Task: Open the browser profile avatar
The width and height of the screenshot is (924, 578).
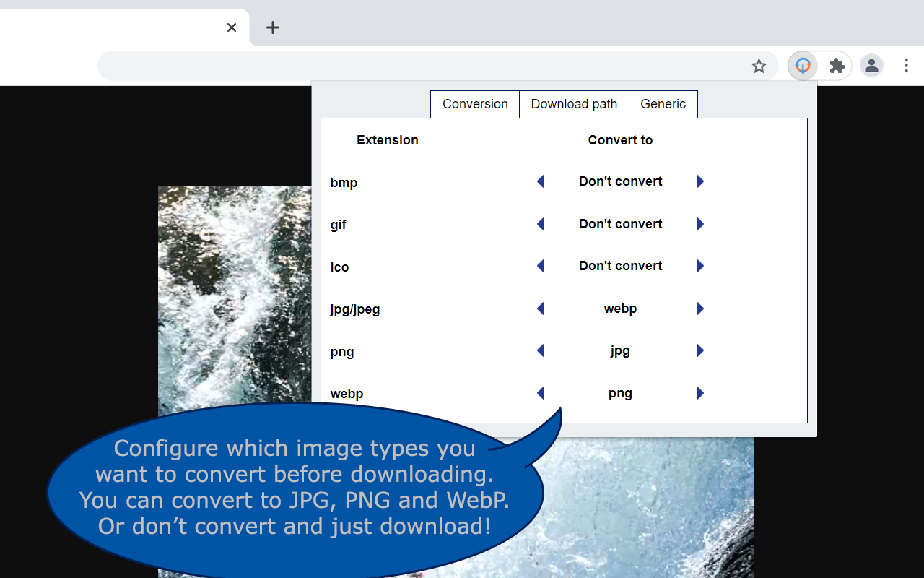Action: [x=871, y=65]
